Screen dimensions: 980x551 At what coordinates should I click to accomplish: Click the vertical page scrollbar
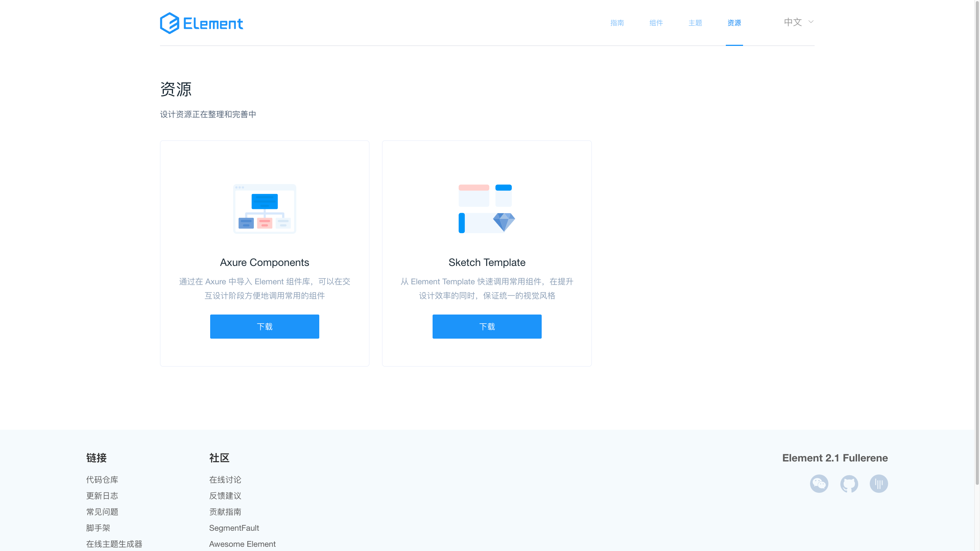tap(977, 245)
